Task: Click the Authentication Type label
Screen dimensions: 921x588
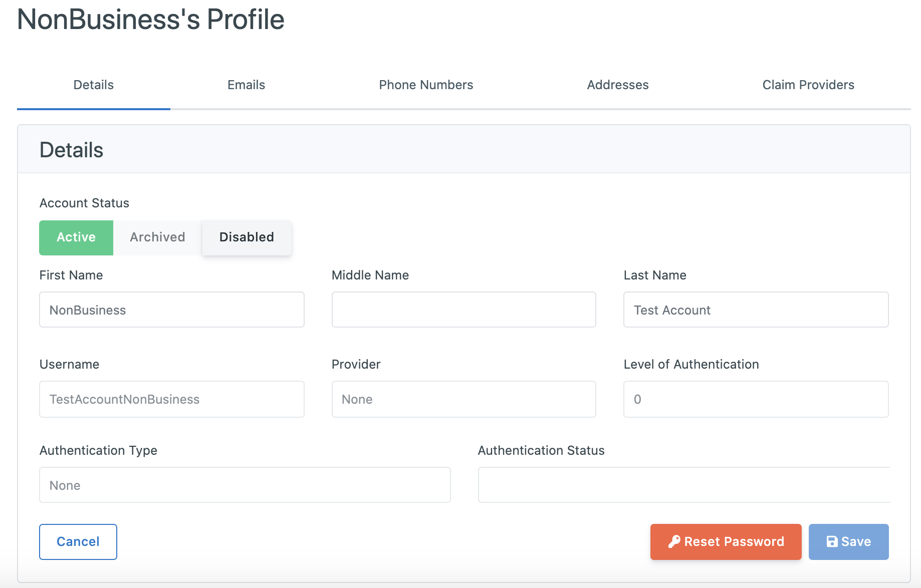Action: click(98, 450)
